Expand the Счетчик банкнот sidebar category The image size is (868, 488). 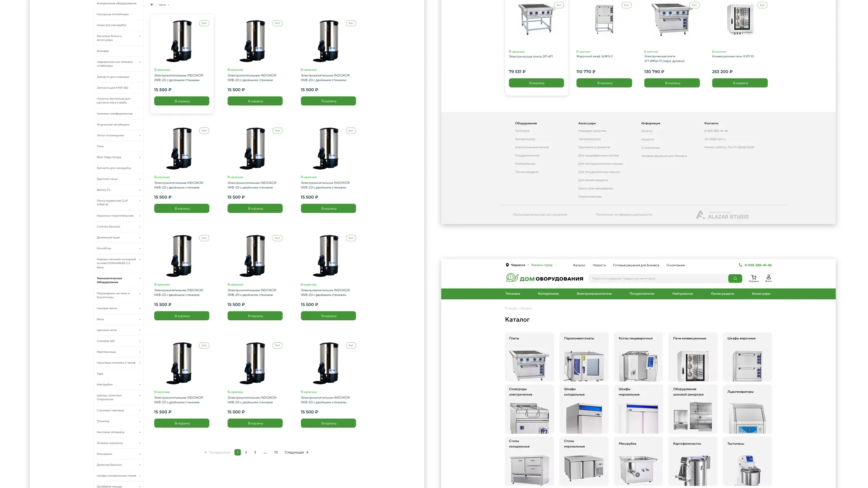(x=140, y=227)
